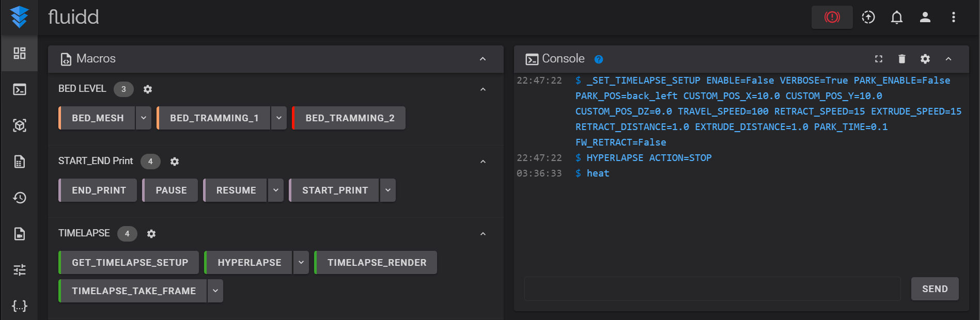Run the BED_TRAMMING_2 macro
The height and width of the screenshot is (320, 980).
[349, 118]
